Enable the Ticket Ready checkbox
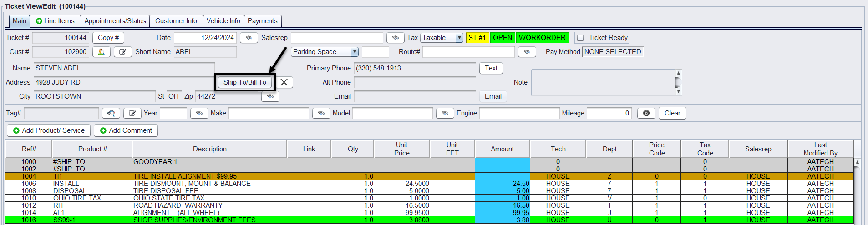The image size is (868, 225). click(x=580, y=38)
